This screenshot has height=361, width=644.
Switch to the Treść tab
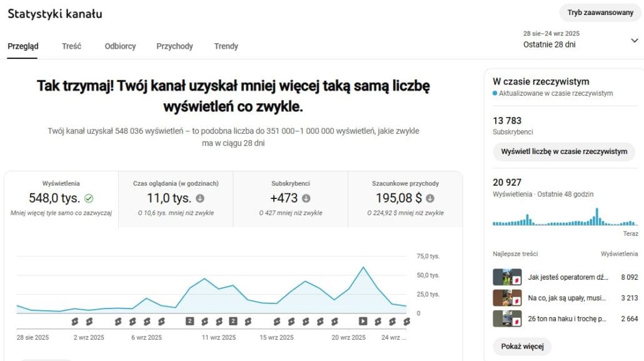pyautogui.click(x=71, y=46)
